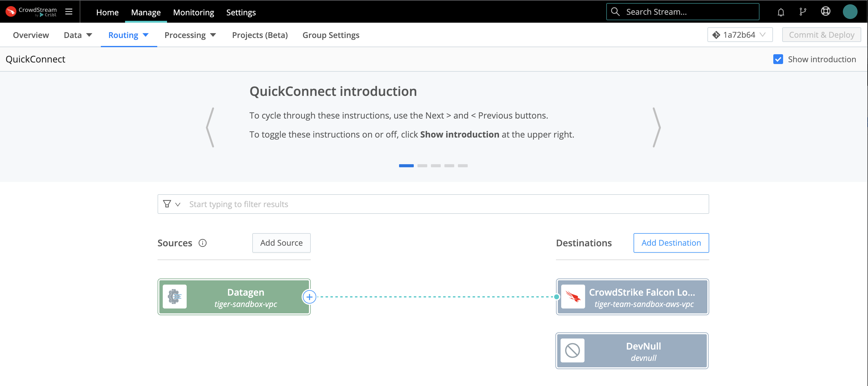Open support via the life-ring icon
Image resolution: width=868 pixels, height=386 pixels.
click(825, 11)
